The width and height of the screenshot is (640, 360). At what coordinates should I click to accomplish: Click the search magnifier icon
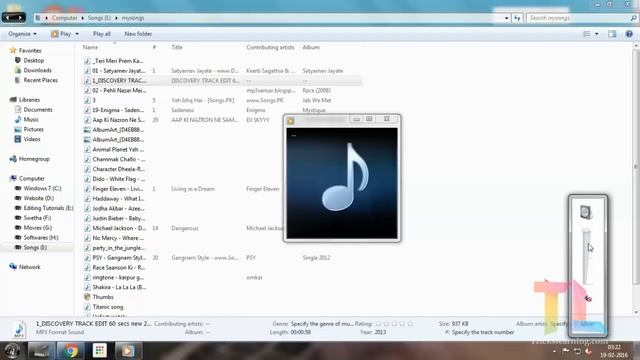coord(633,18)
